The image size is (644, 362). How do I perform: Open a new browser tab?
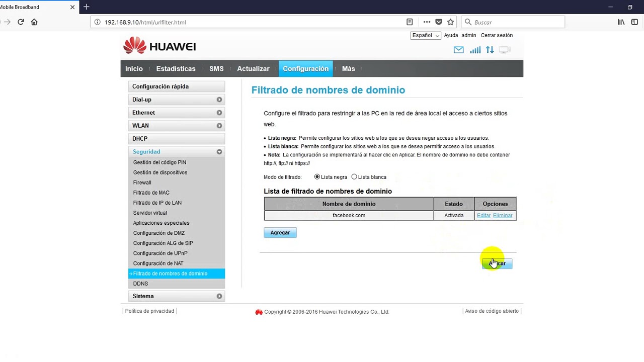pos(87,7)
